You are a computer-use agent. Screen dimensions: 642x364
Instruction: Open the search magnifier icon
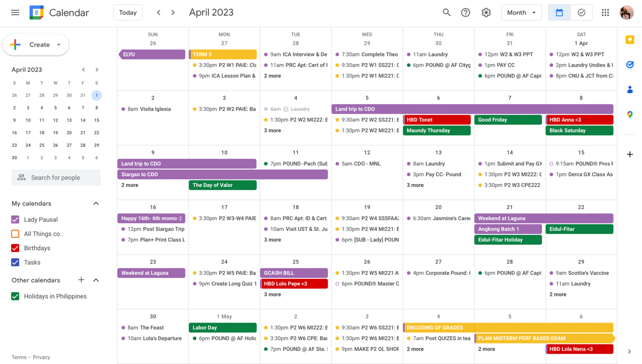coord(446,12)
